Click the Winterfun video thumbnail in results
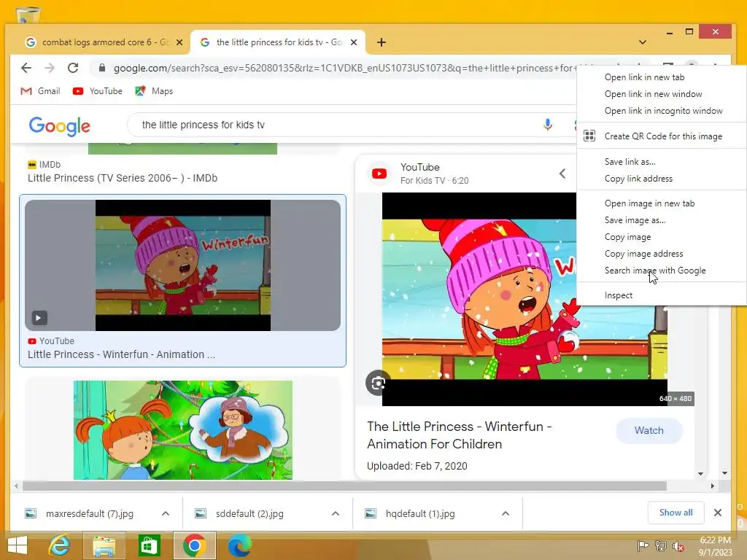The height and width of the screenshot is (560, 747). [183, 265]
